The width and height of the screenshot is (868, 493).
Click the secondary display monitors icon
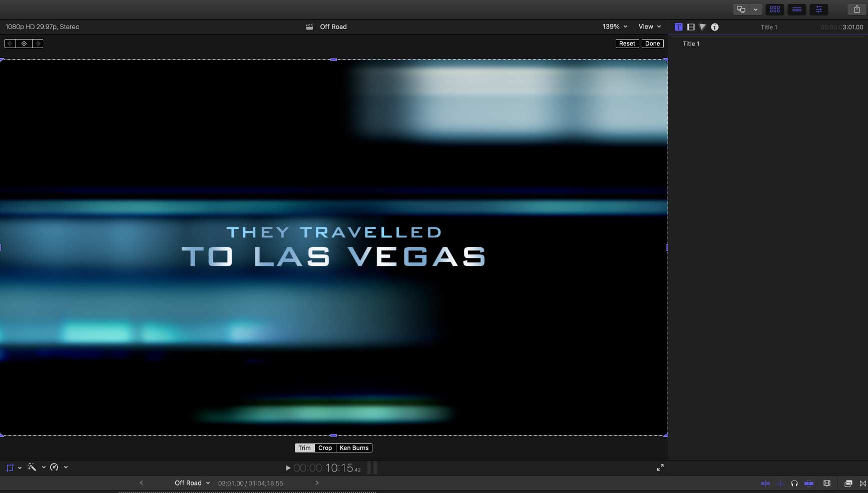click(x=741, y=10)
